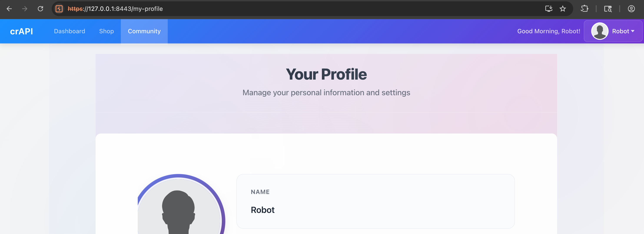Click the small navbar avatar image
This screenshot has width=644, height=234.
(x=599, y=31)
